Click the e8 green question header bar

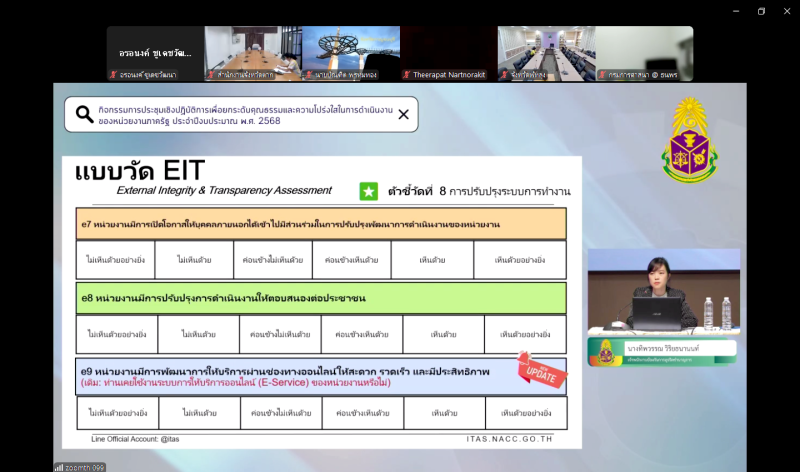point(321,298)
